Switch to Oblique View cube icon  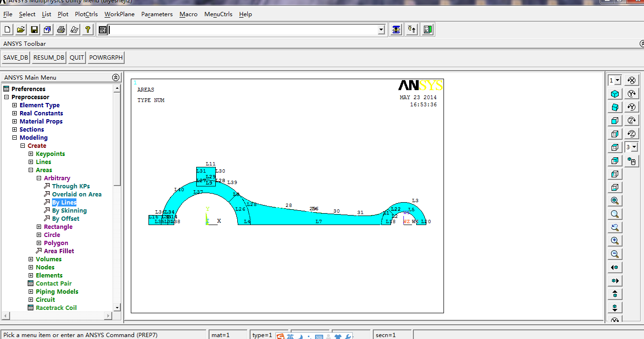pos(615,107)
